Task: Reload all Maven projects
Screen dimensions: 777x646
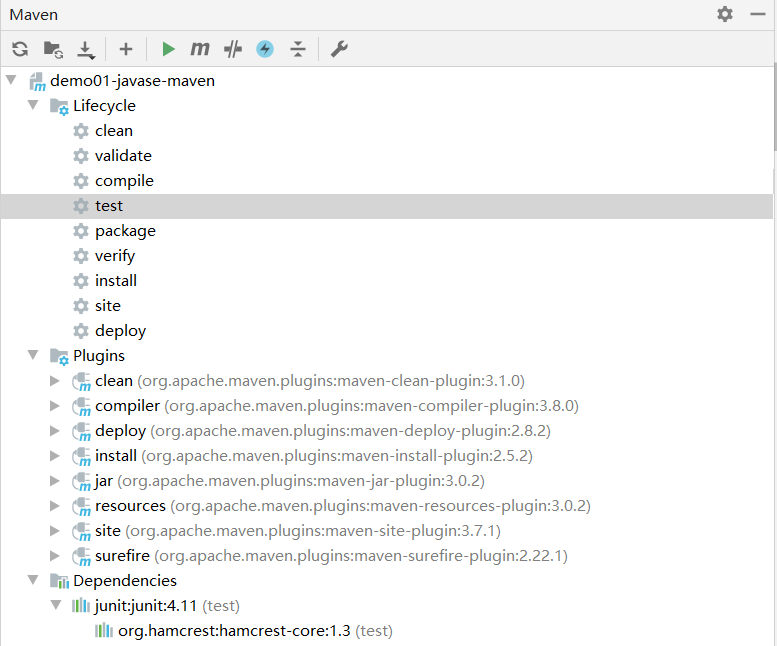Action: 20,49
